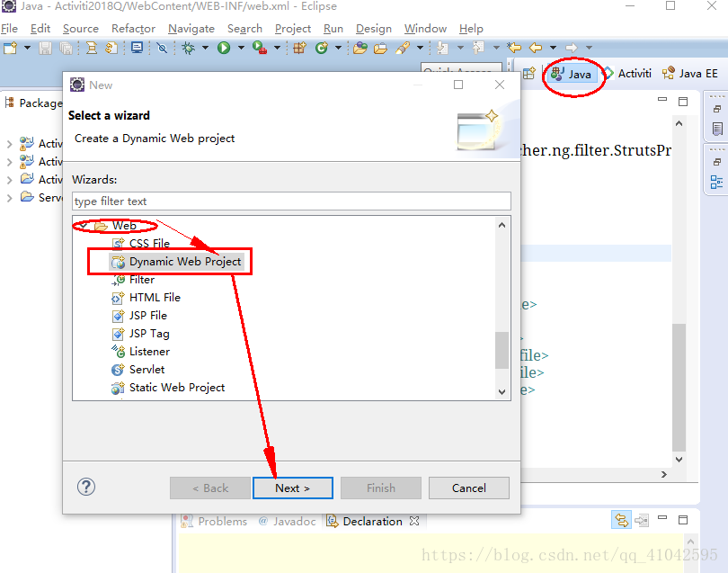Switch to the Problems tab

pyautogui.click(x=215, y=522)
